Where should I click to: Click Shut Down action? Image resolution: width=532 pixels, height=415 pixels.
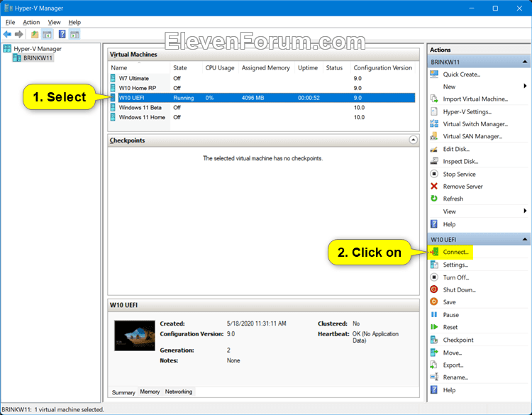tap(459, 289)
